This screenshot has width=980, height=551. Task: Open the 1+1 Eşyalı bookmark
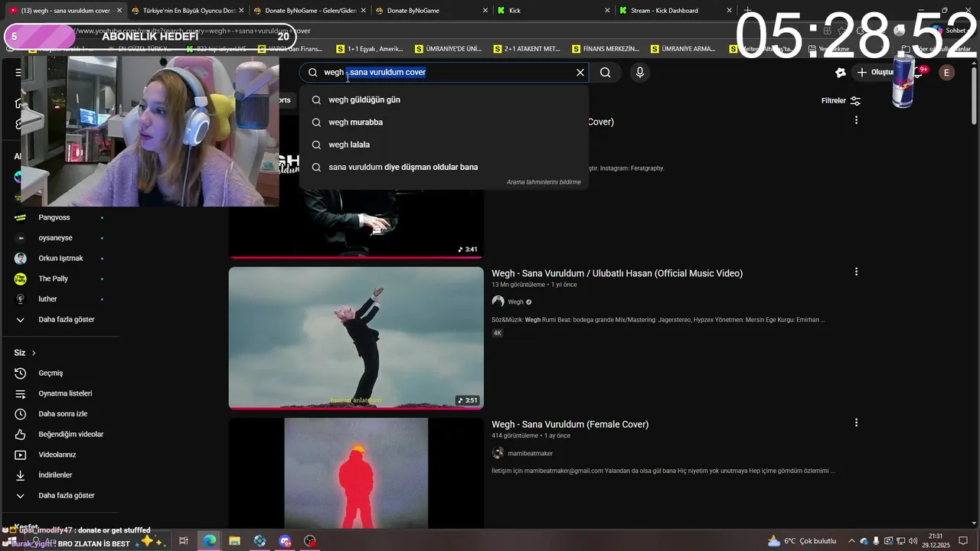(x=370, y=49)
